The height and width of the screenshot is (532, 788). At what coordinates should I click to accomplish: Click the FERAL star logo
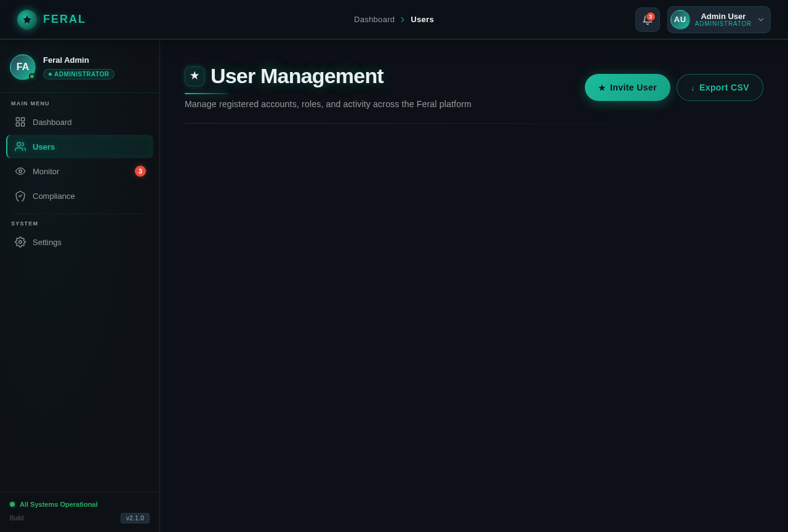coord(27,19)
